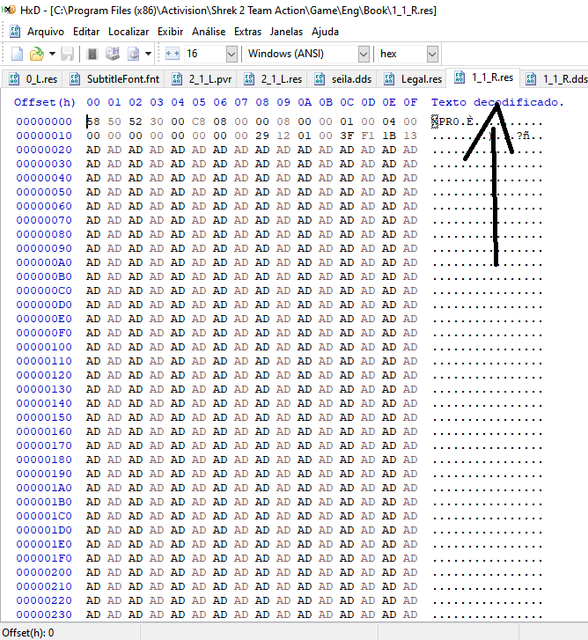This screenshot has width=588, height=640.
Task: Click the file icon on the seila.dds tab
Action: pos(320,79)
